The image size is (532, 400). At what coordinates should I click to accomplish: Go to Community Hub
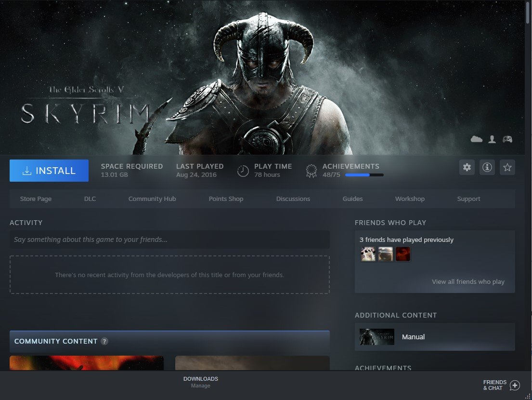tap(152, 199)
